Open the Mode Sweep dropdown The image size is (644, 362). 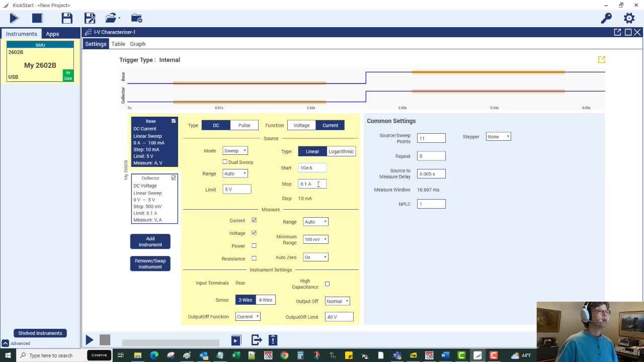pos(235,150)
